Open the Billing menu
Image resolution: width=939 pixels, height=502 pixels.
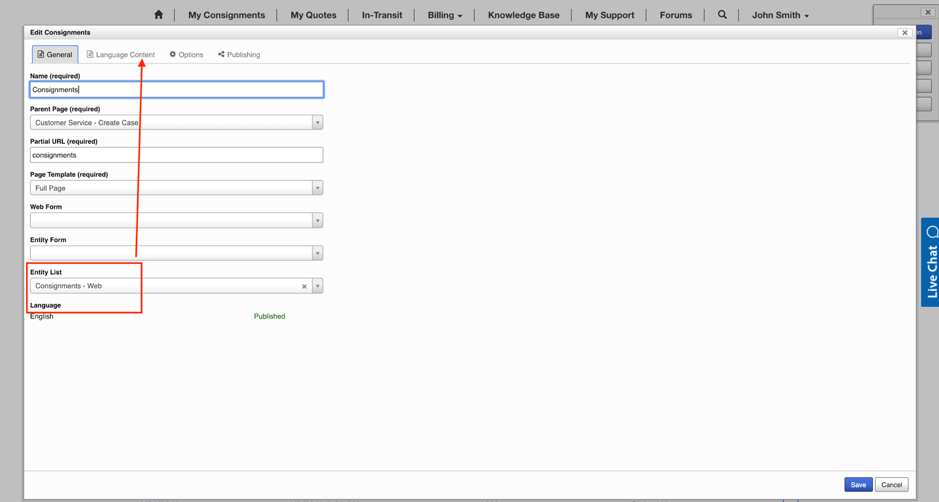coord(445,15)
